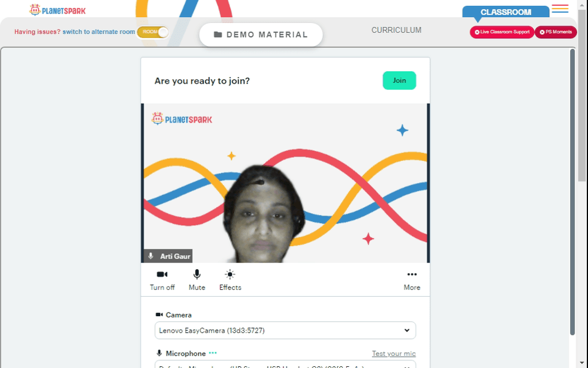Click browser scrollbar down arrow
The height and width of the screenshot is (368, 588).
(x=583, y=363)
